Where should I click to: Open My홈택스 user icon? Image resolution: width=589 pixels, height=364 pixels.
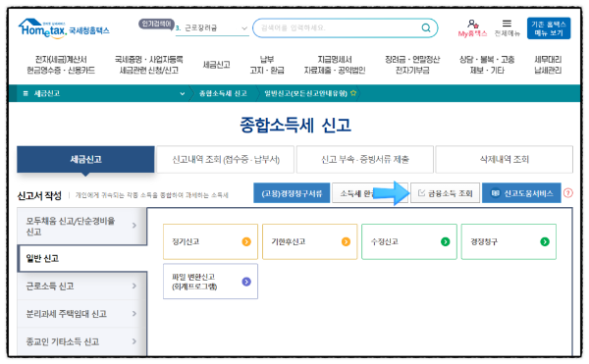pos(472,25)
